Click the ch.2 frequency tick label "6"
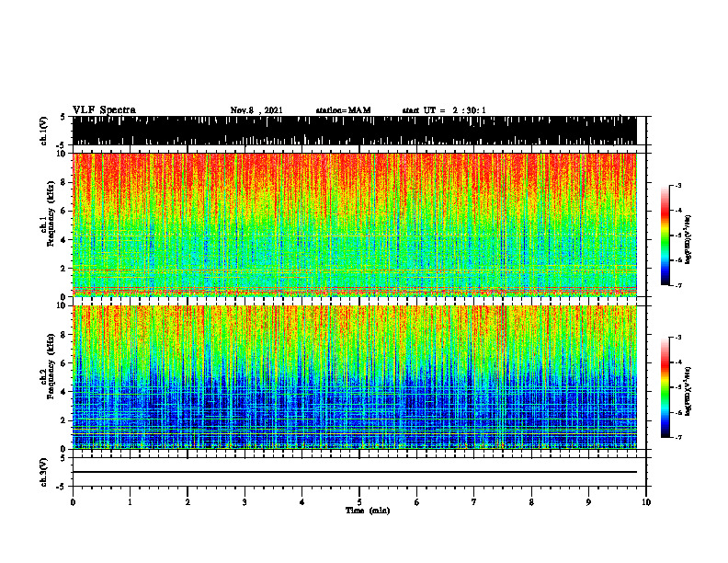The image size is (728, 563). click(64, 363)
